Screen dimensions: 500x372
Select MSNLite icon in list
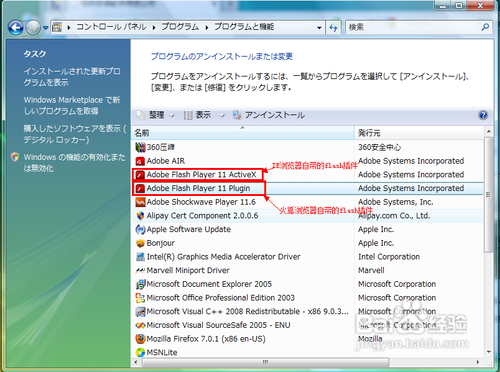coord(140,352)
